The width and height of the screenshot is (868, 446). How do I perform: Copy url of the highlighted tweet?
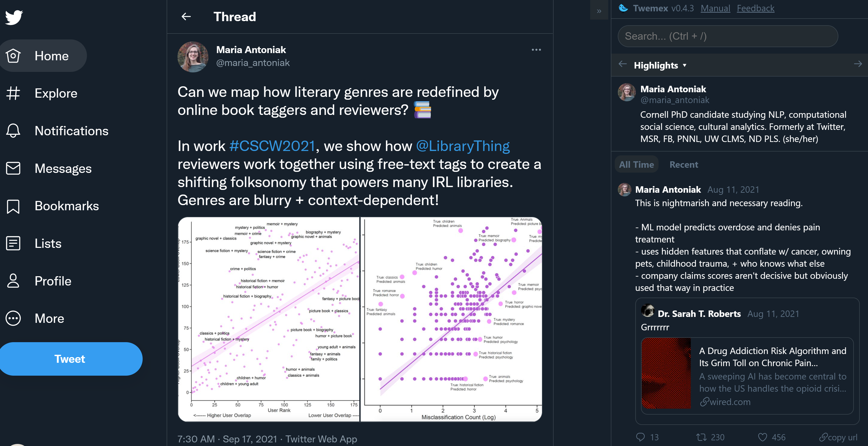838,437
